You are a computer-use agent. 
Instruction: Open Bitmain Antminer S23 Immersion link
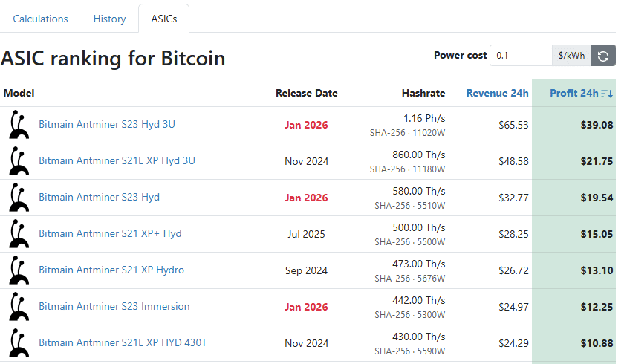(x=114, y=306)
